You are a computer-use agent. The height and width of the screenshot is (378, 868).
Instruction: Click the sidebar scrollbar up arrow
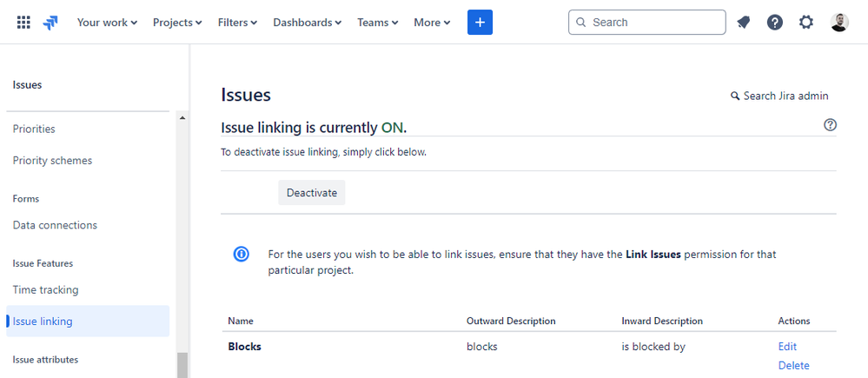tap(182, 118)
